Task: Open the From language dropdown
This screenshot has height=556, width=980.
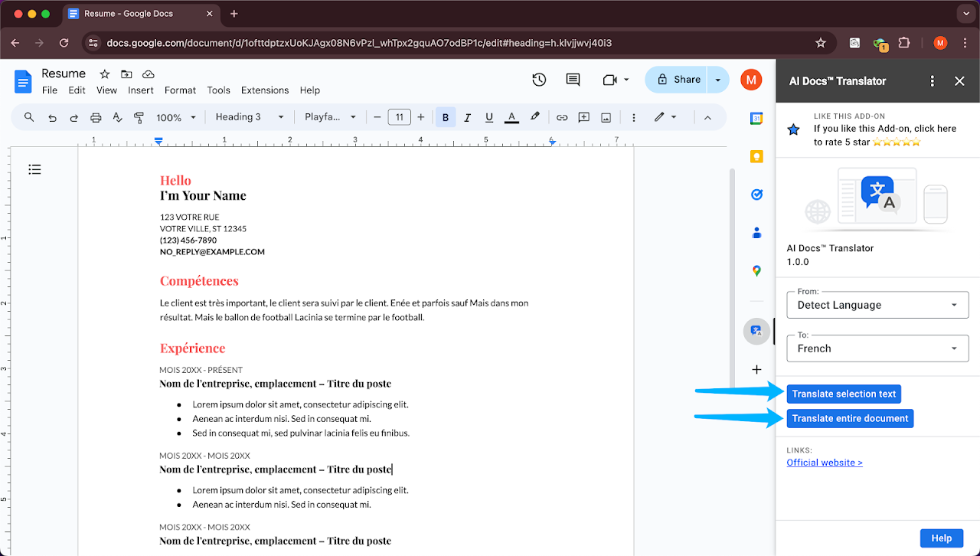Action: pos(877,305)
